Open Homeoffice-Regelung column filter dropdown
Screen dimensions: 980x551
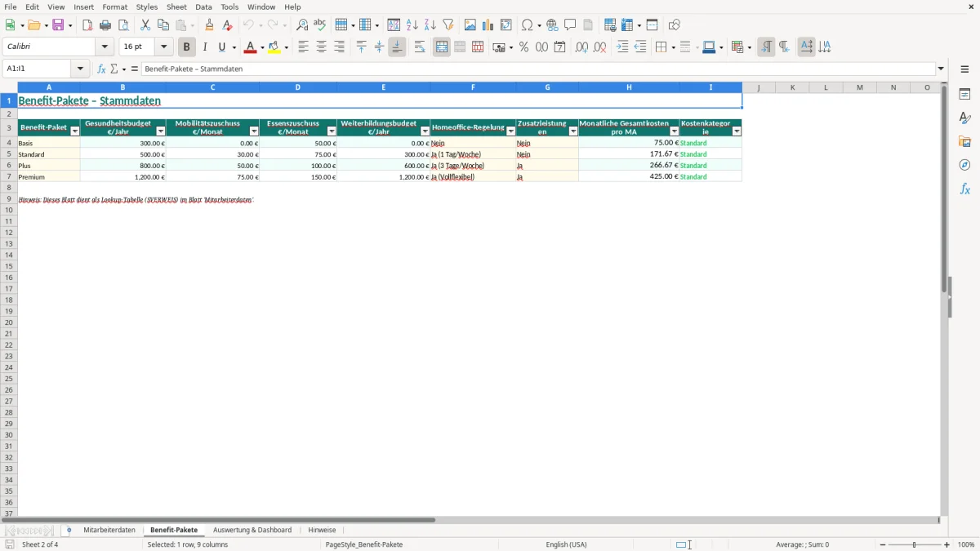click(x=511, y=131)
